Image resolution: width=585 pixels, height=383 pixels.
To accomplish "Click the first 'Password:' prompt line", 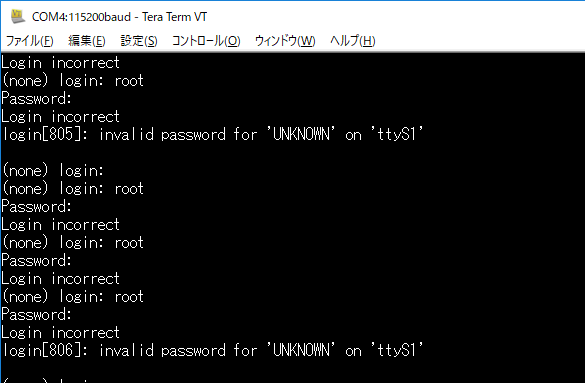I will pyautogui.click(x=36, y=98).
